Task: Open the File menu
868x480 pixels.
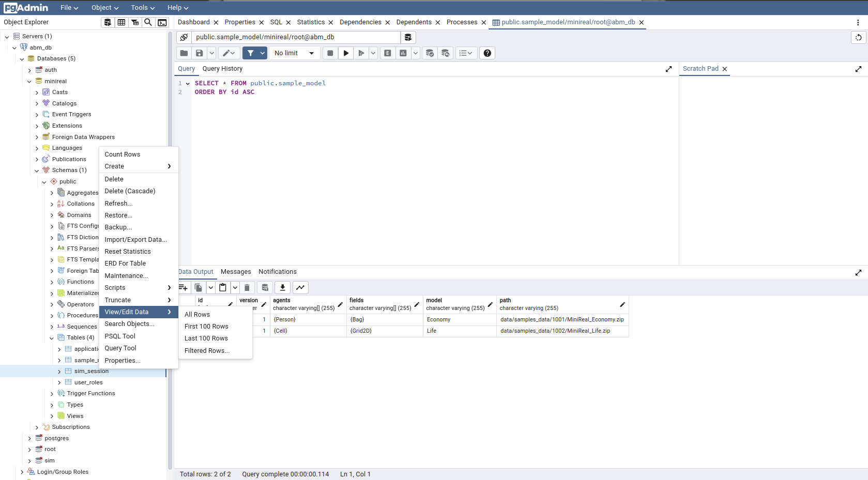Action: coord(69,8)
